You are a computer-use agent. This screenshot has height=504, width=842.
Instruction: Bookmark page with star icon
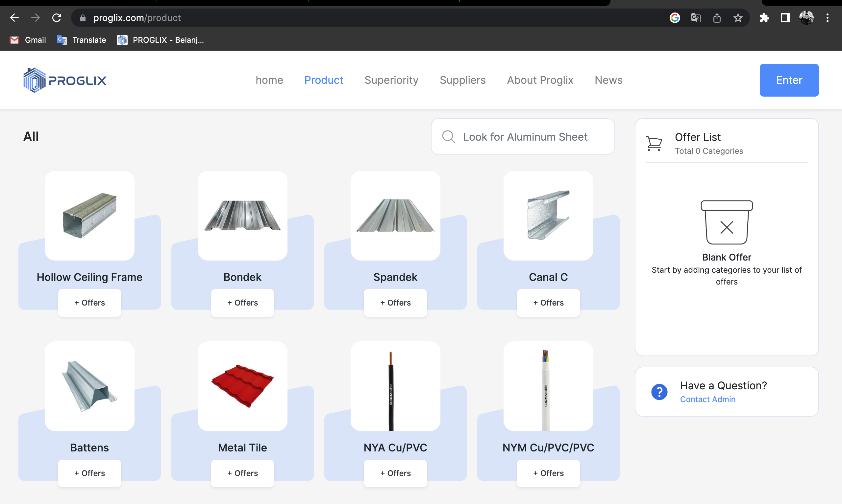[738, 18]
